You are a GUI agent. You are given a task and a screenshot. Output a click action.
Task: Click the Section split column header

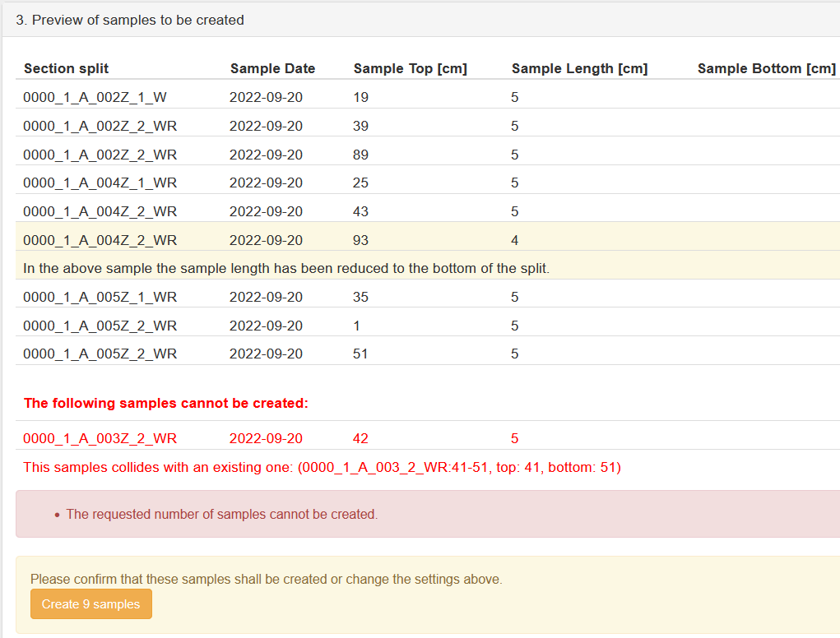(66, 68)
